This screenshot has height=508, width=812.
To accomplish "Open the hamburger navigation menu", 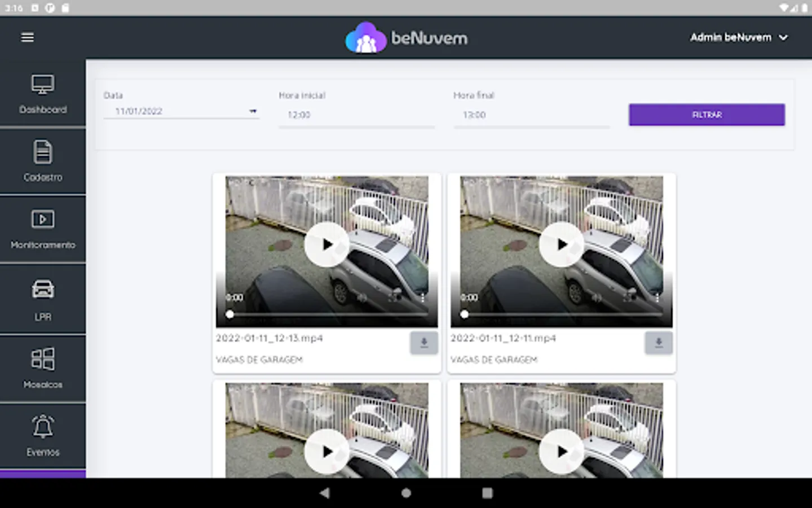I will [x=27, y=37].
